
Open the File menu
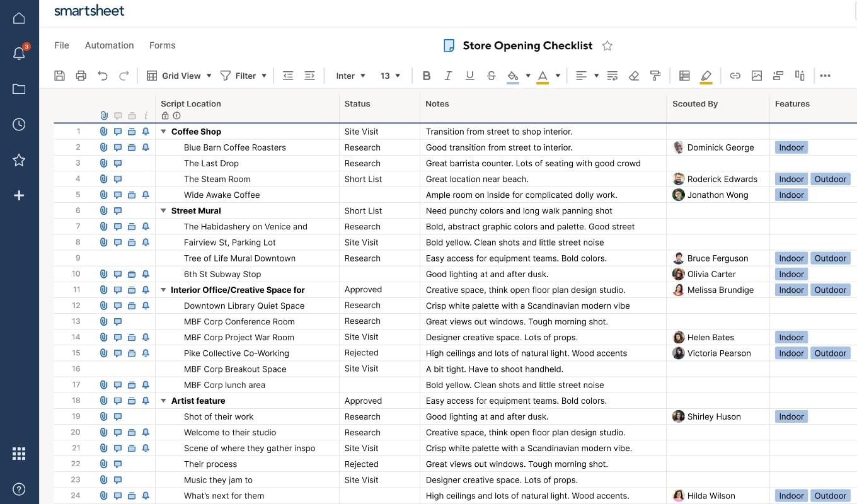[x=62, y=45]
